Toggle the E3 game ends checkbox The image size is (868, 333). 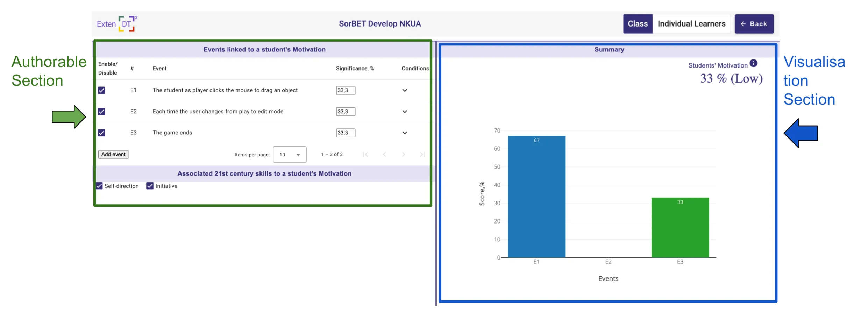pos(101,133)
